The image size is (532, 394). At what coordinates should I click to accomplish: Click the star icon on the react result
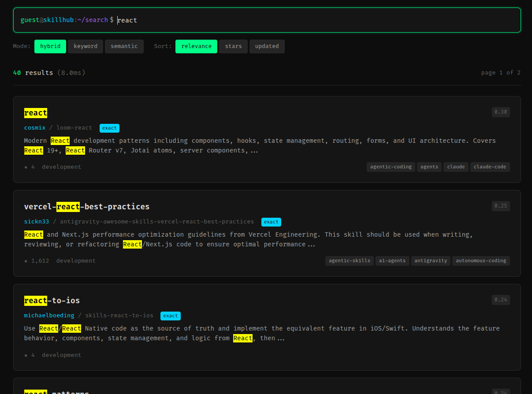(26, 167)
